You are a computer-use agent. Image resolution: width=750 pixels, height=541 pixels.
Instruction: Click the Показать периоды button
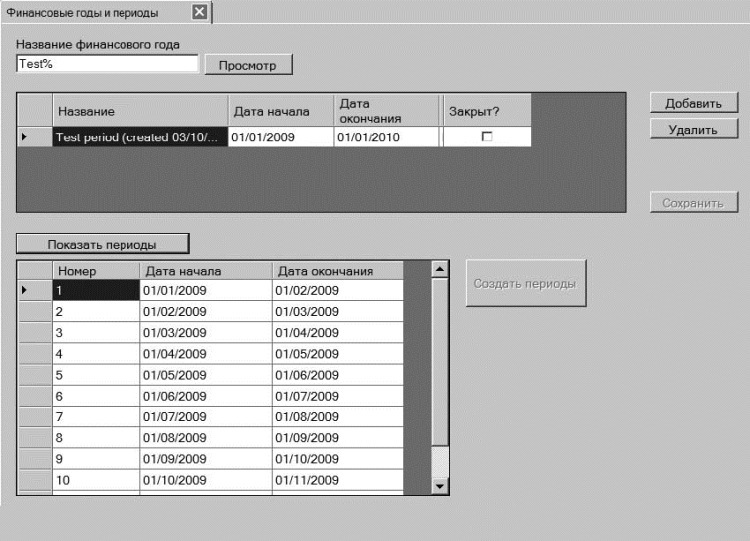pyautogui.click(x=103, y=244)
